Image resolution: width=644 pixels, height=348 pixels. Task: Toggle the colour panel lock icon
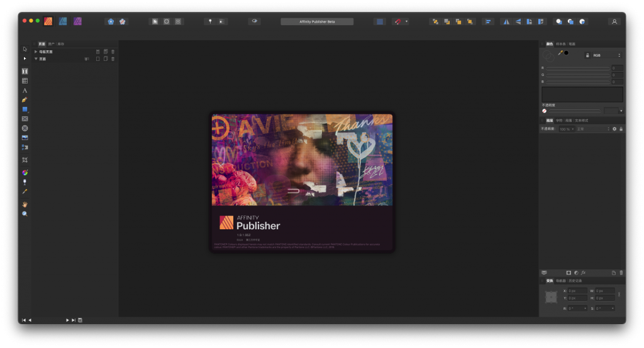click(587, 55)
